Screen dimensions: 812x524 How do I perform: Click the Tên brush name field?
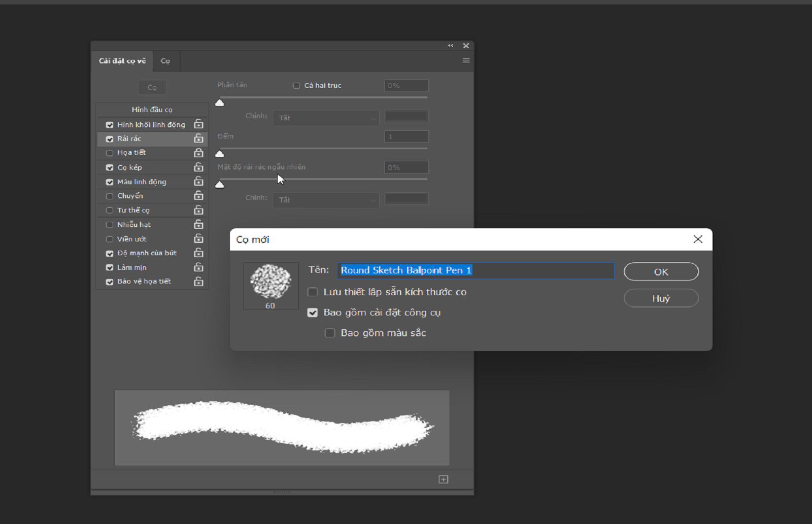[x=476, y=270]
